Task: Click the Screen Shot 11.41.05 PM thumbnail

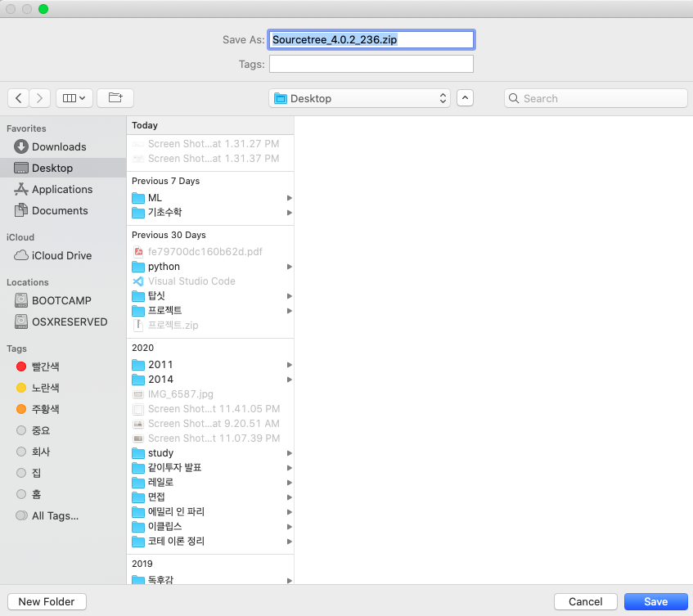Action: click(x=138, y=409)
